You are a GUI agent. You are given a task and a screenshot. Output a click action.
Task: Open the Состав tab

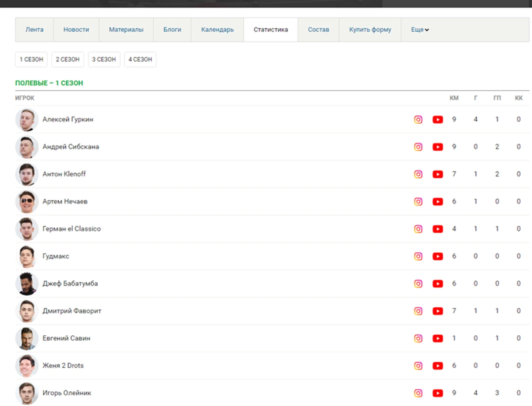(x=318, y=30)
